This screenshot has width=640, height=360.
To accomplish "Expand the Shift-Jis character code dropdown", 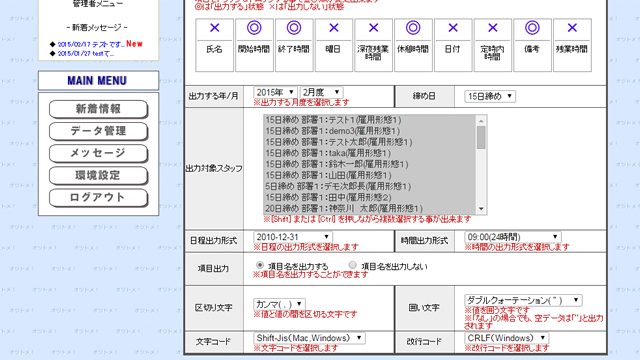I will 309,338.
